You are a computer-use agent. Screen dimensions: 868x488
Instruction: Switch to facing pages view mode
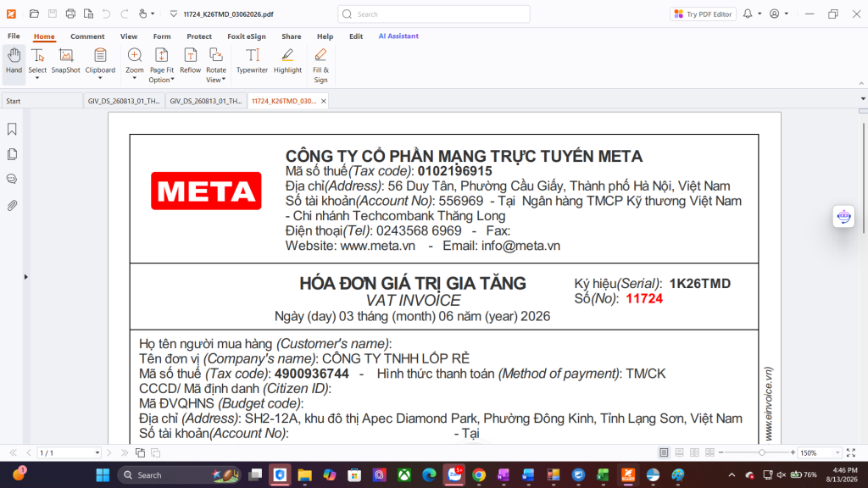click(x=694, y=452)
